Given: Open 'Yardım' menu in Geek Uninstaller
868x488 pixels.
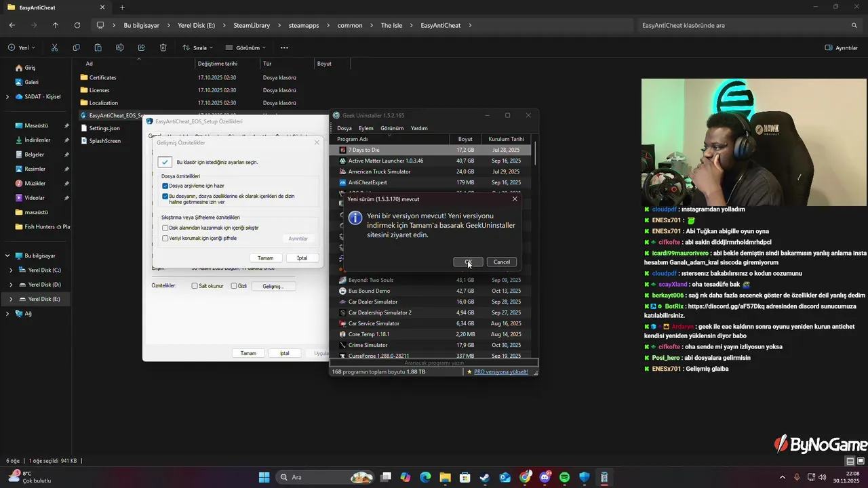Looking at the screenshot, I should (x=419, y=128).
